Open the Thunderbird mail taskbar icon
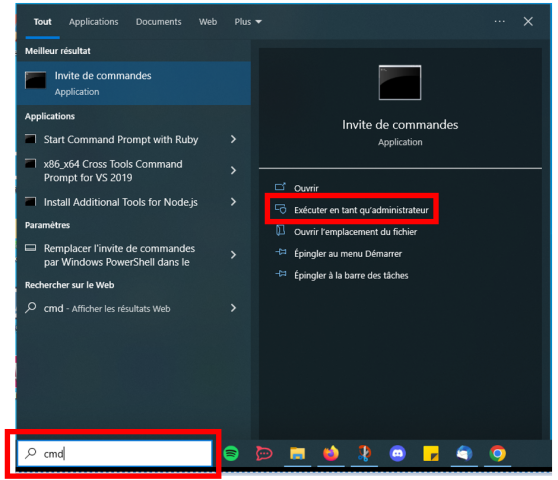The image size is (558, 480). [464, 453]
